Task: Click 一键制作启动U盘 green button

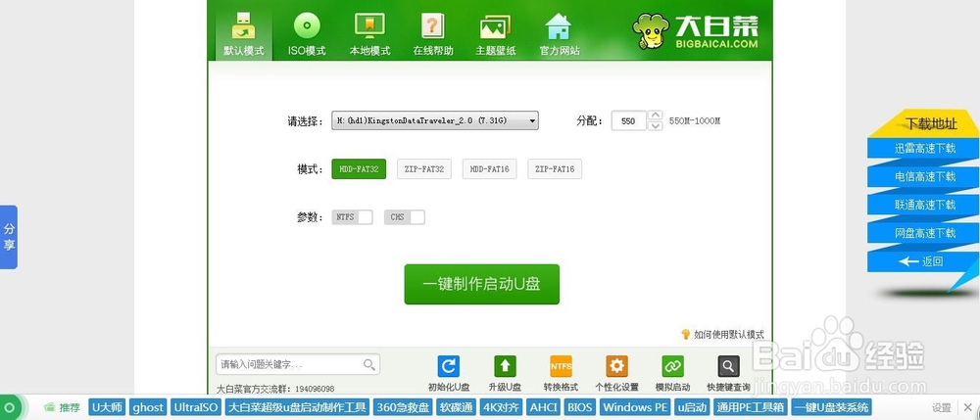Action: coord(482,284)
